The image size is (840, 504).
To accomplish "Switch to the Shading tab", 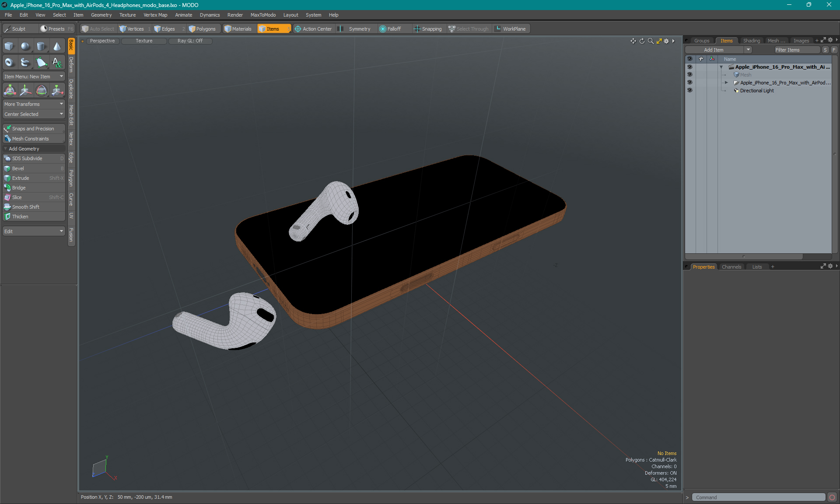I will [751, 41].
